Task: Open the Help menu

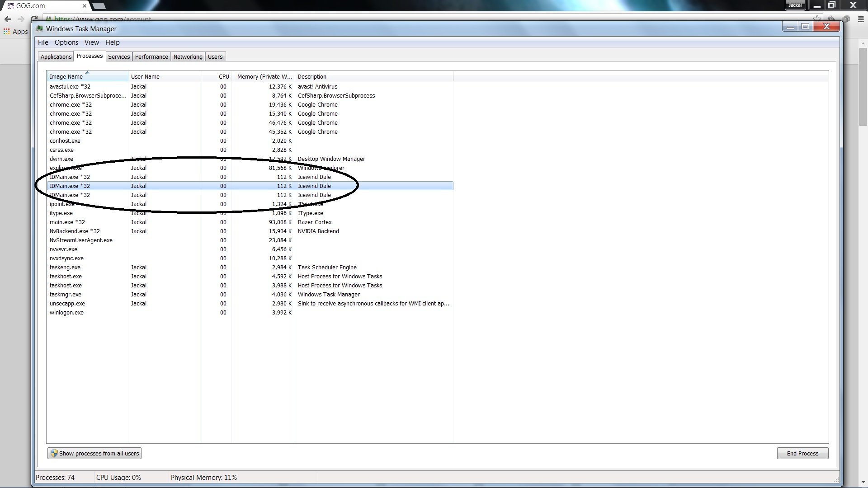Action: [113, 42]
